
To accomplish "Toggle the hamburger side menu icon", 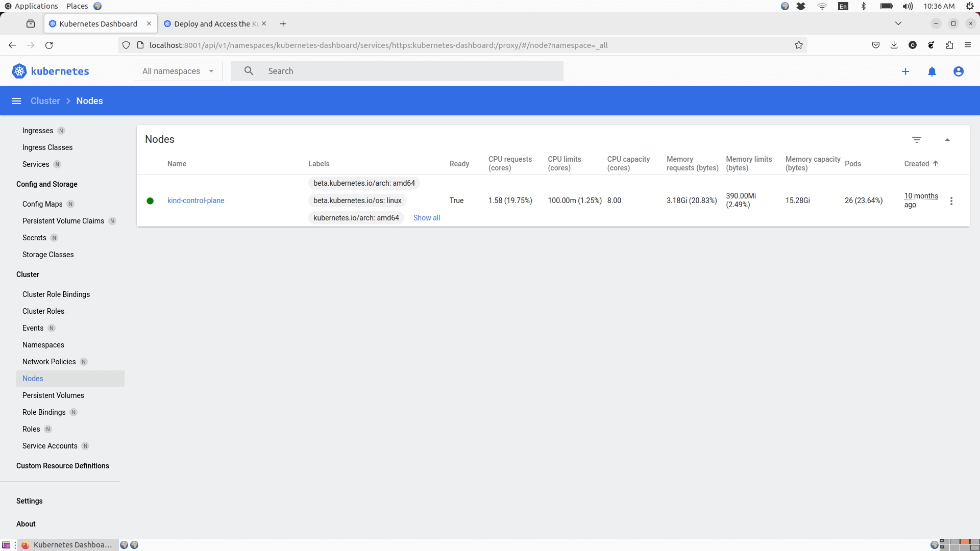I will (16, 101).
